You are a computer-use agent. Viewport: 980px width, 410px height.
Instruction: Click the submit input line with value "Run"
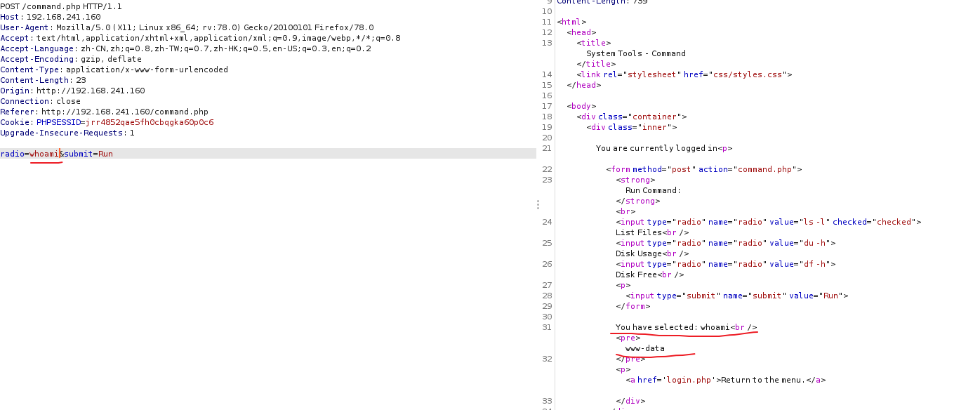(x=737, y=296)
